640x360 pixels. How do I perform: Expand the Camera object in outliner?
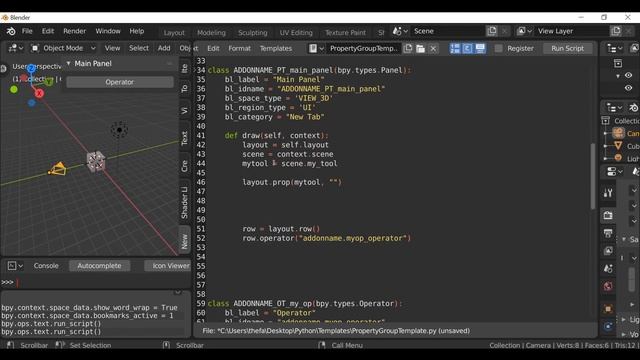tap(606, 133)
